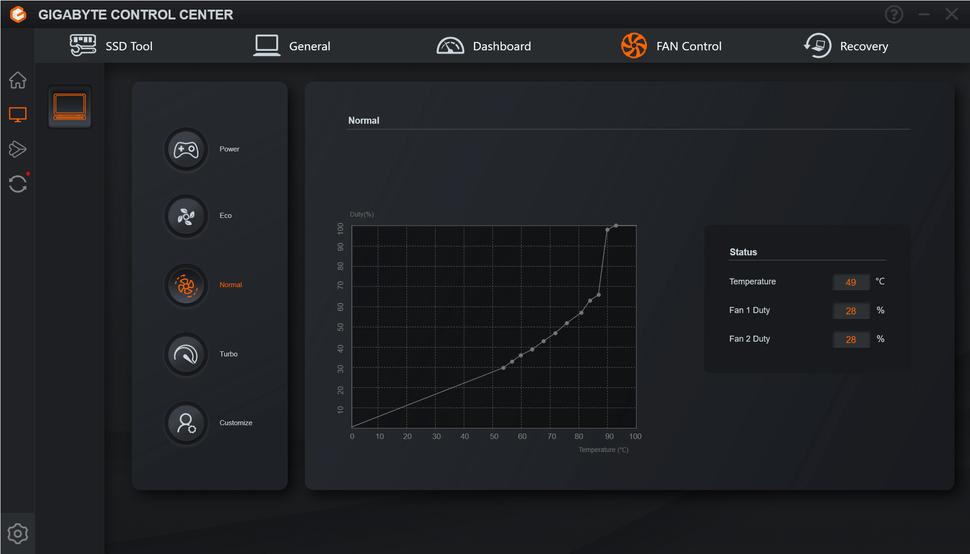970x554 pixels.
Task: Open the Home sidebar icon
Action: click(x=17, y=80)
